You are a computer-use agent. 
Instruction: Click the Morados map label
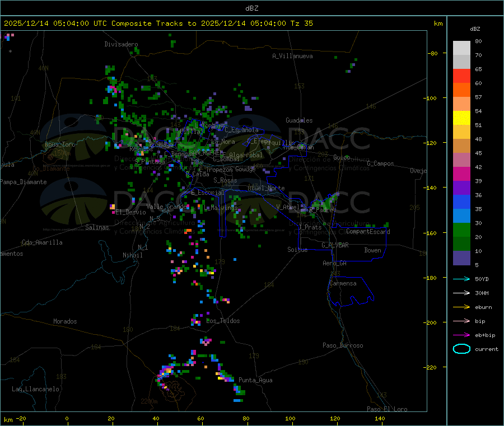[66, 321]
